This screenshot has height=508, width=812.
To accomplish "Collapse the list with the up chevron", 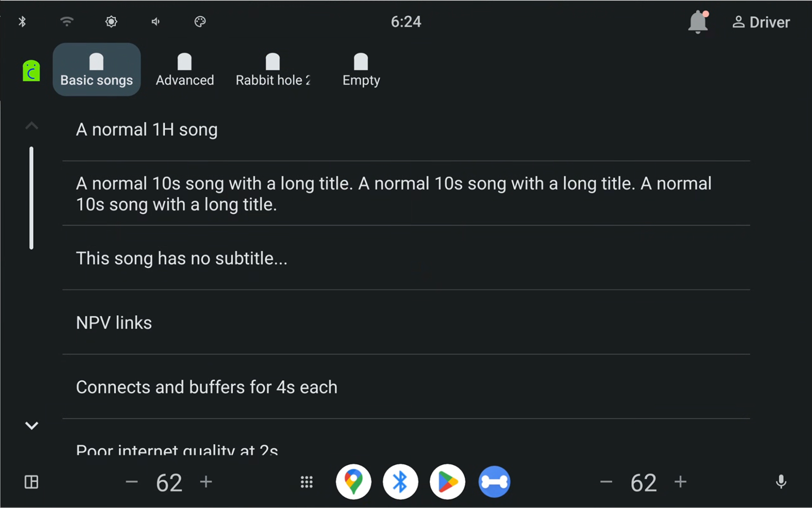I will tap(32, 125).
